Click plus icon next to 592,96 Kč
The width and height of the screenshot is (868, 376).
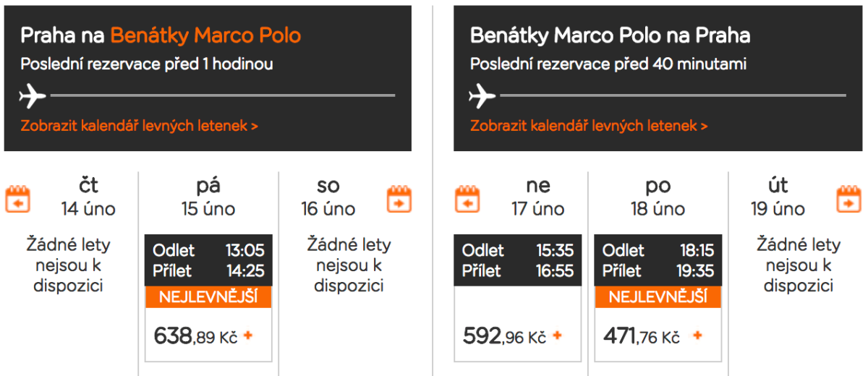[x=557, y=336]
